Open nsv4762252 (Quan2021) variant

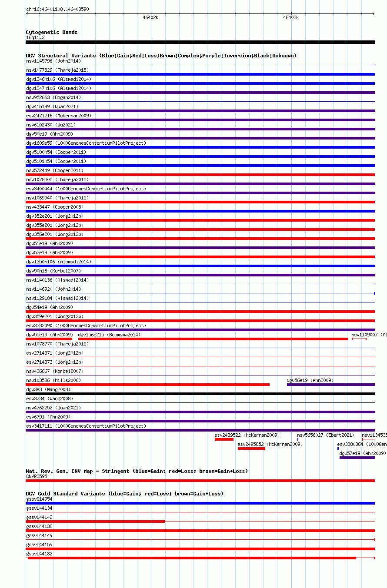pyautogui.click(x=53, y=408)
